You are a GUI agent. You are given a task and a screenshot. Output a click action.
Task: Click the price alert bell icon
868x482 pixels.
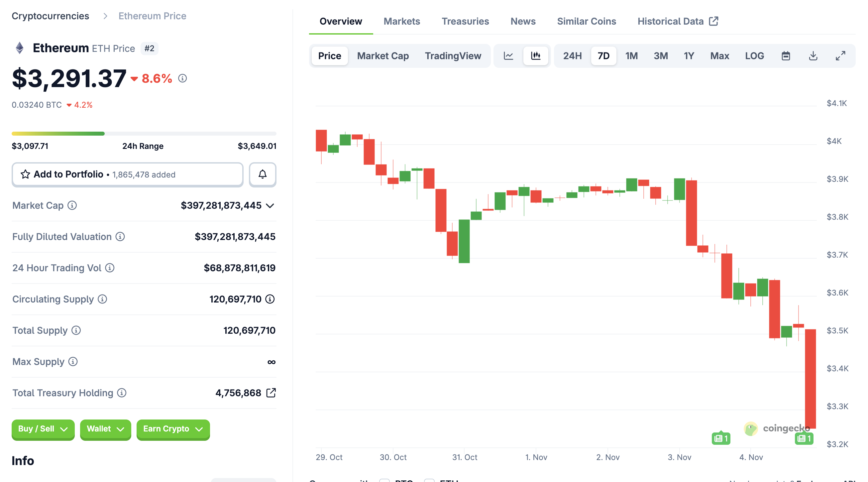[263, 174]
